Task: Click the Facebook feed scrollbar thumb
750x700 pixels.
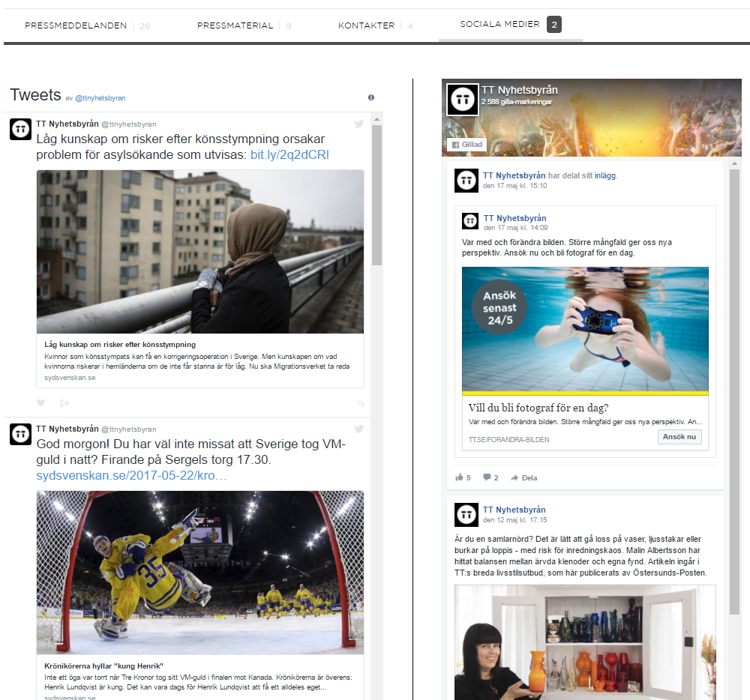Action: (x=734, y=392)
